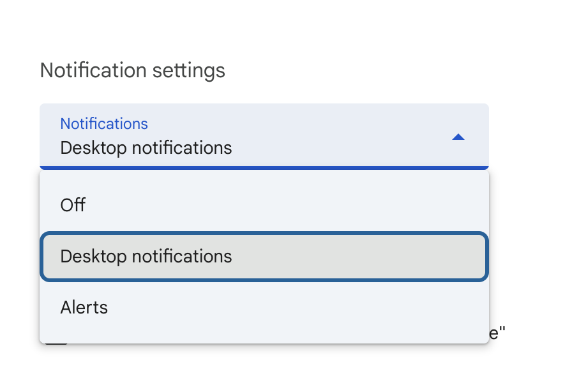Switch notification mode to Alerts

pyautogui.click(x=84, y=308)
